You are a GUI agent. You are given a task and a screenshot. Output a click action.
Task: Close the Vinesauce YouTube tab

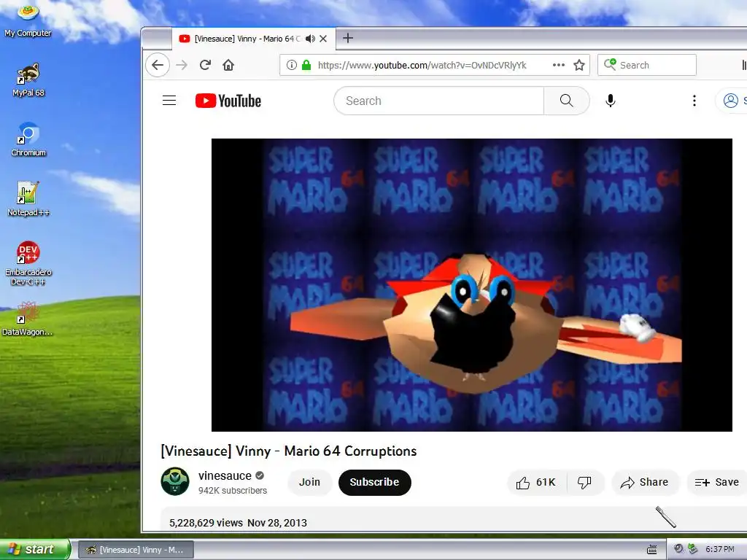[323, 39]
